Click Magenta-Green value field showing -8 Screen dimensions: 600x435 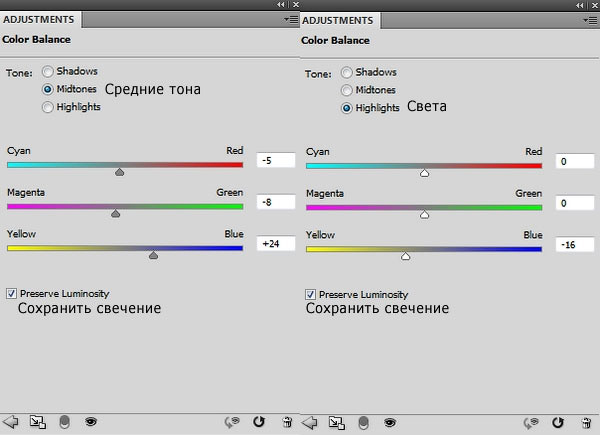click(276, 202)
